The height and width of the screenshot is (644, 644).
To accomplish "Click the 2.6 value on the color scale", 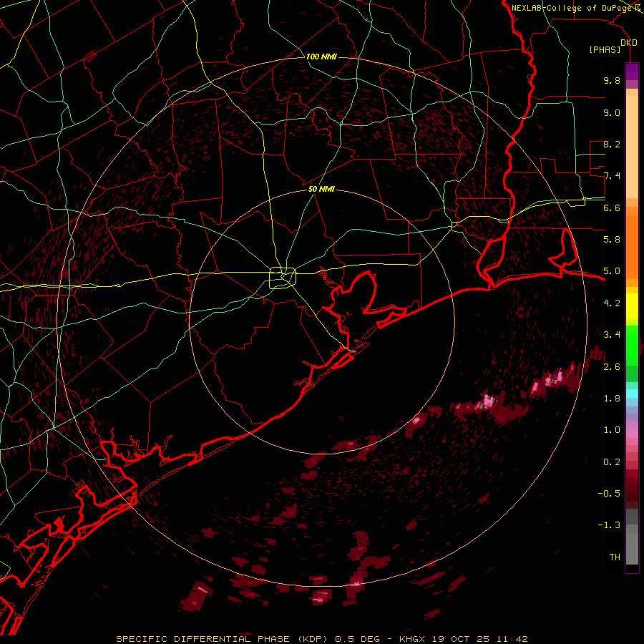I will coord(612,366).
